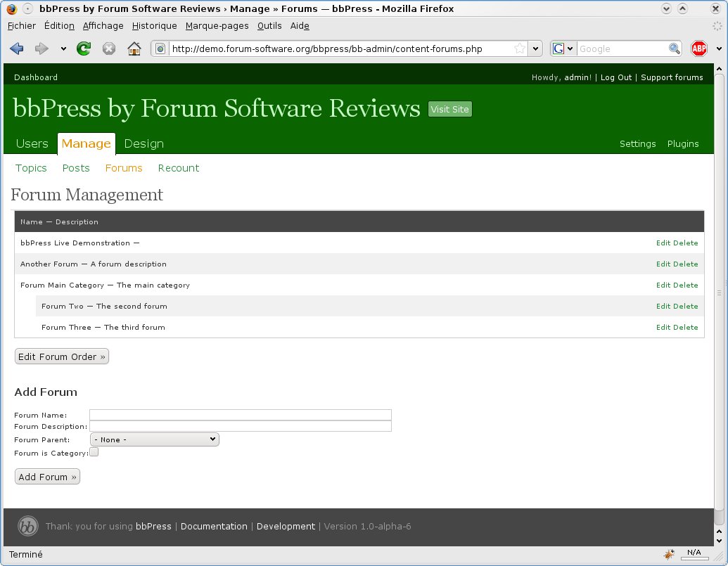Click the search magnifier icon
The width and height of the screenshot is (728, 566).
click(x=674, y=49)
